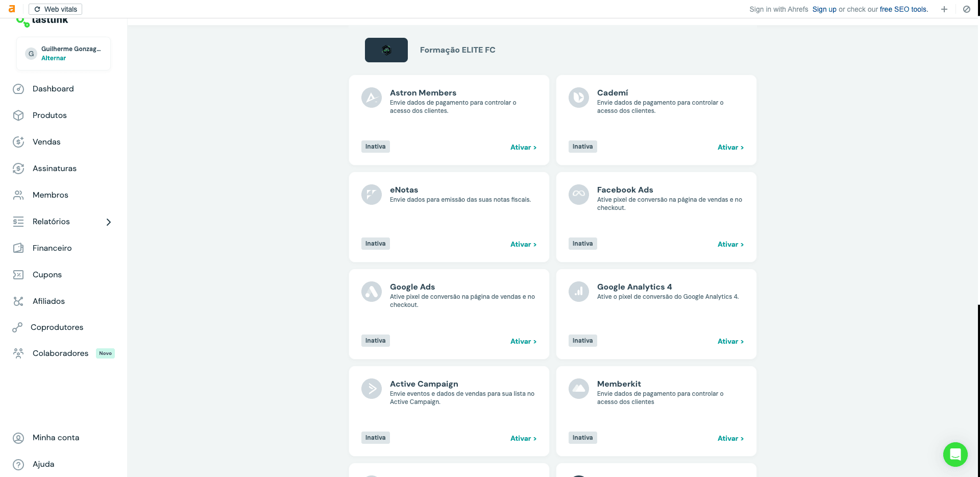Click the Sign in with Ahrefs text

(x=779, y=9)
